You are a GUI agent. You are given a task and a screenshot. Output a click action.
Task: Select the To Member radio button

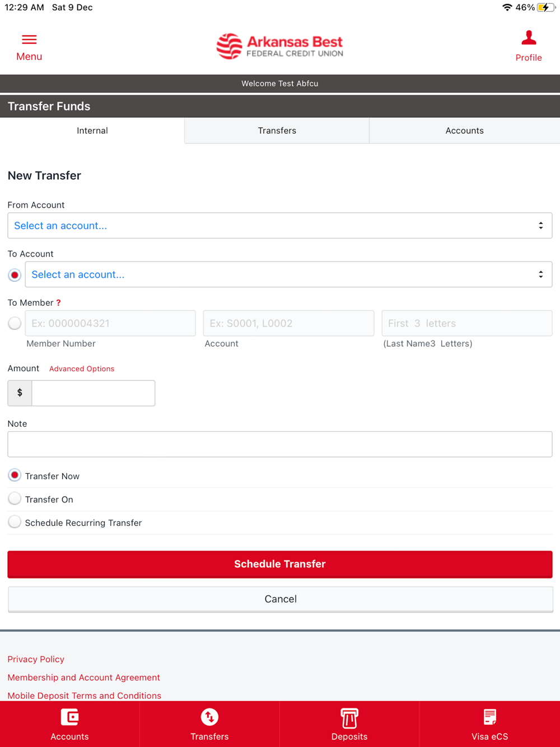tap(15, 323)
